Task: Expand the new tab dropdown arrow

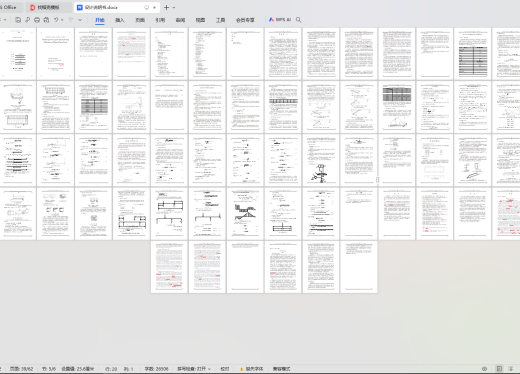Action: click(174, 7)
